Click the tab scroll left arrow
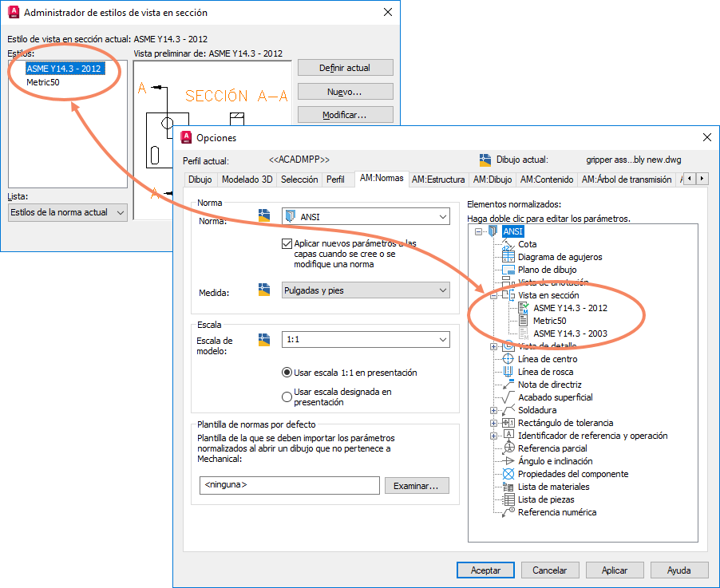The image size is (720, 588). (690, 179)
